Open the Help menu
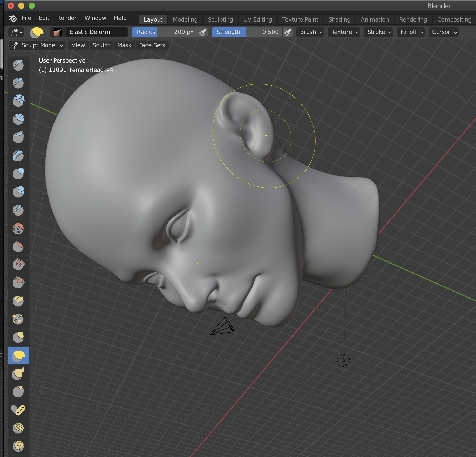Viewport: 476px width, 457px height. coord(120,18)
